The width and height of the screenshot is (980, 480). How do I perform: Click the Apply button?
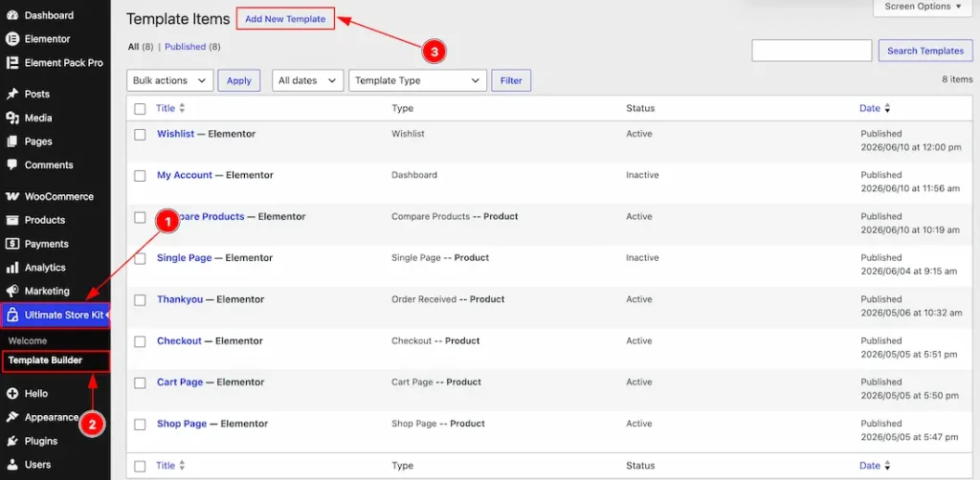pos(238,80)
